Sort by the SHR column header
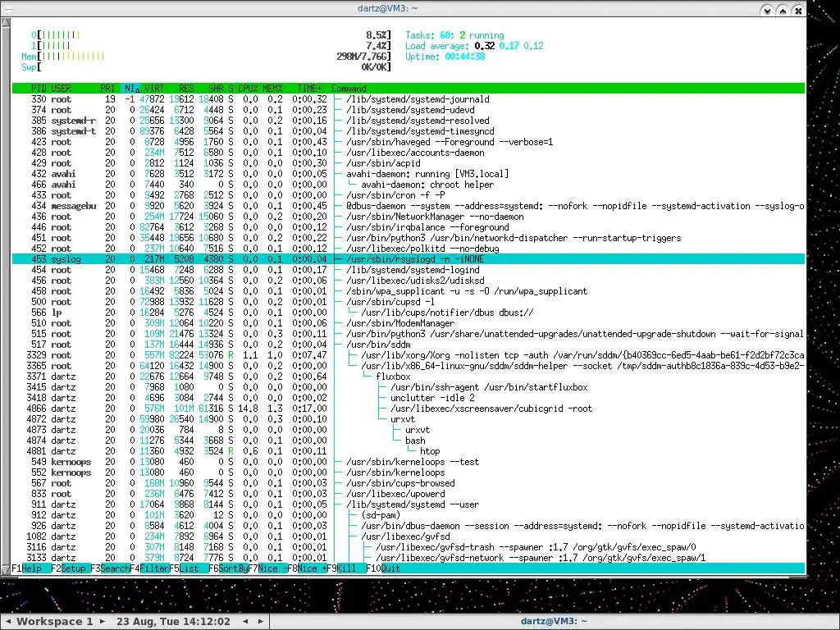The image size is (840, 630). (216, 89)
